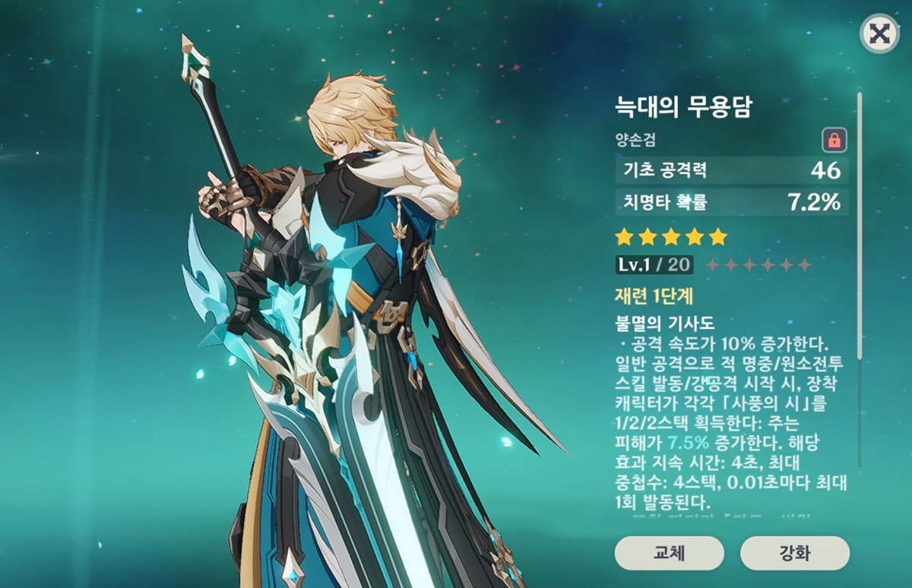Select the 기초 공격력 stat row

point(732,170)
